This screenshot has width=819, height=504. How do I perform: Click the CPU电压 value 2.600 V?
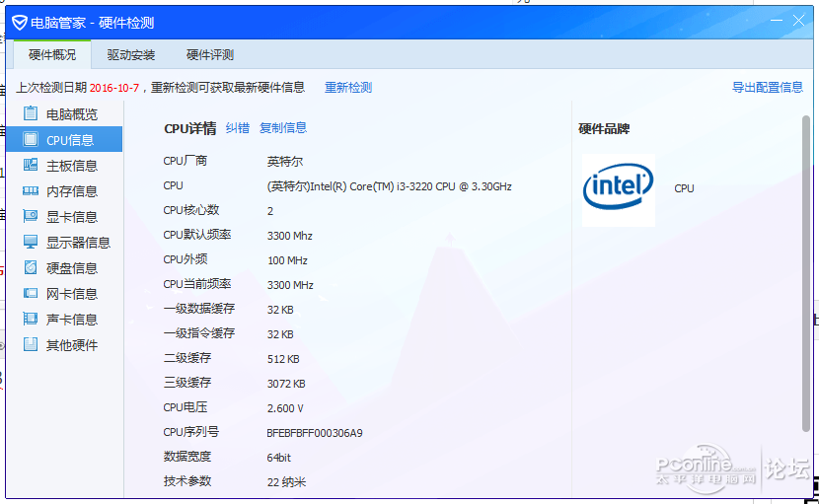click(285, 408)
